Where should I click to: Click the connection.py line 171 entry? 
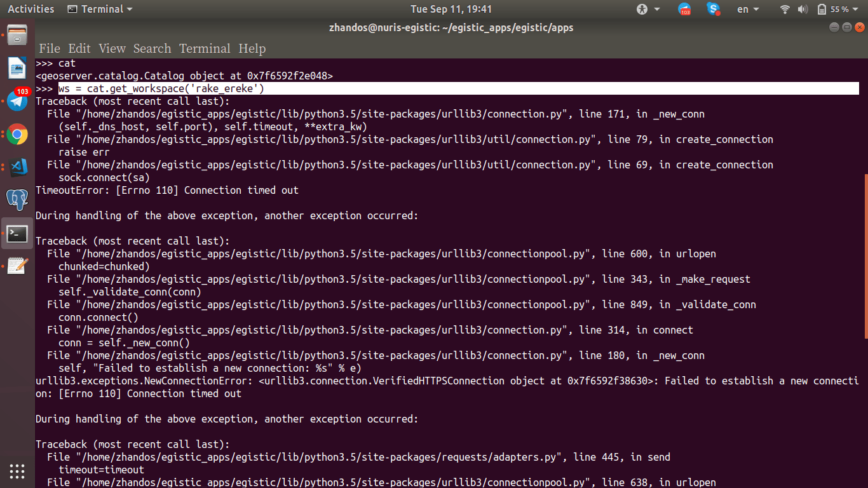pos(376,114)
